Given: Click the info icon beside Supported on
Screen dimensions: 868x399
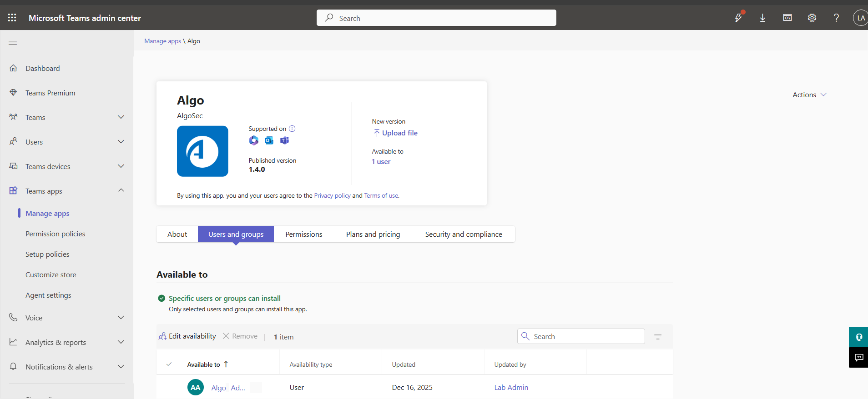Looking at the screenshot, I should (x=292, y=129).
